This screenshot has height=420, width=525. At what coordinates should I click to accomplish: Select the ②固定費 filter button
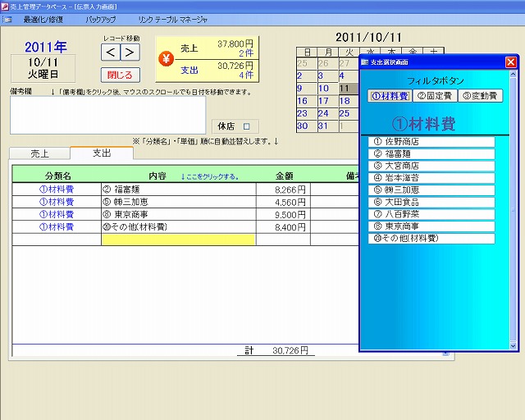pyautogui.click(x=435, y=96)
